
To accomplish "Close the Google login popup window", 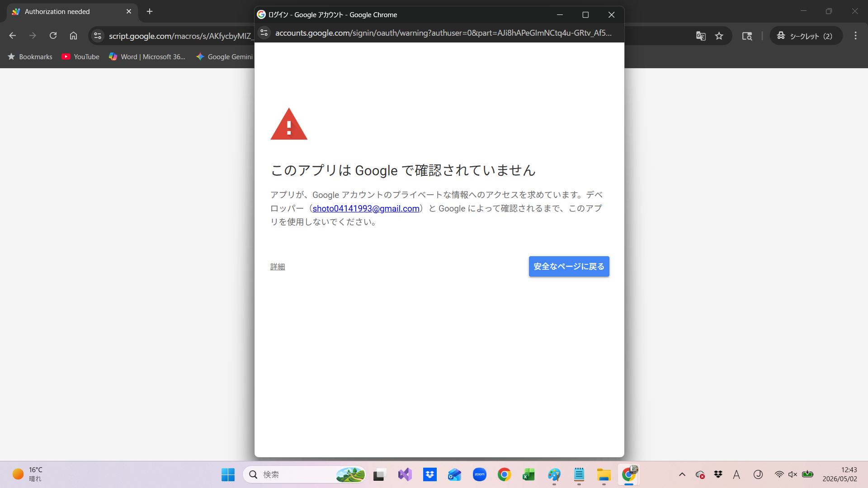I will (611, 15).
